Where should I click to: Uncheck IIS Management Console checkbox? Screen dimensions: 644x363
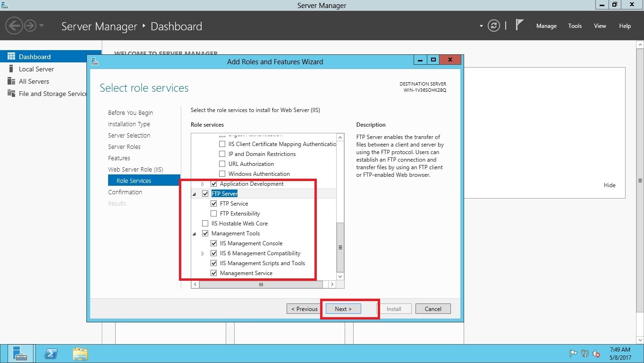point(214,243)
